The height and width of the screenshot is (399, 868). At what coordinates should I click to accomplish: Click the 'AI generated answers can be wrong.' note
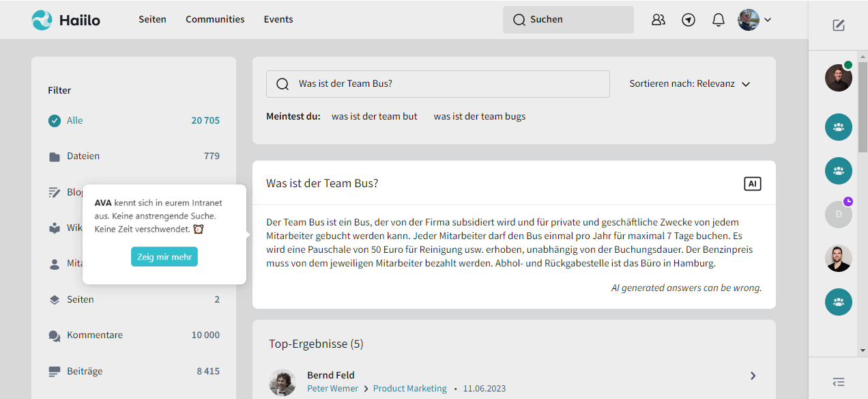click(x=686, y=288)
